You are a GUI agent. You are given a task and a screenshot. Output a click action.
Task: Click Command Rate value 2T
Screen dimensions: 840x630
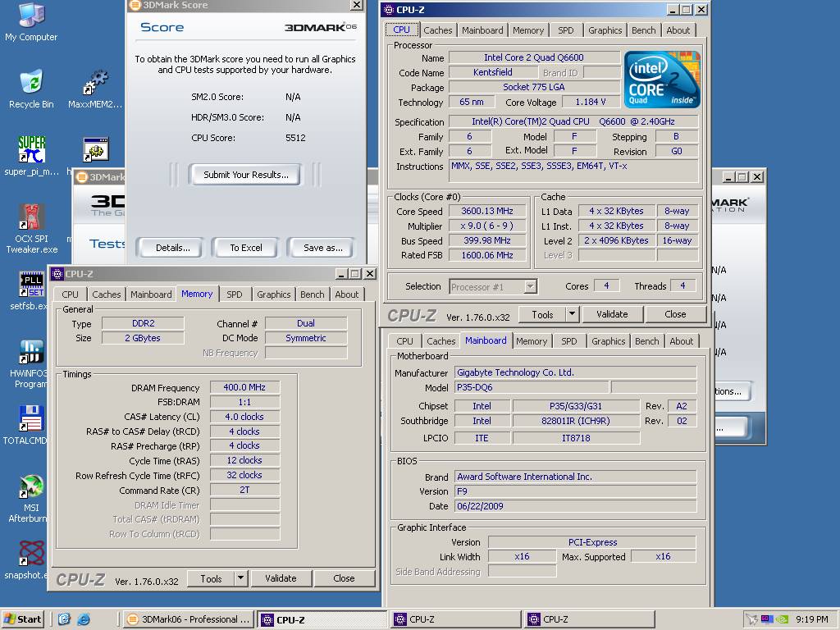pos(244,490)
